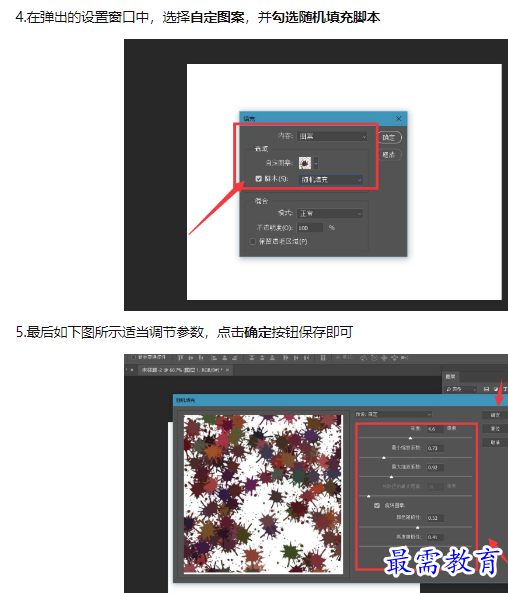
Task: Click the 3D rotate mode icon
Action: tap(363, 357)
